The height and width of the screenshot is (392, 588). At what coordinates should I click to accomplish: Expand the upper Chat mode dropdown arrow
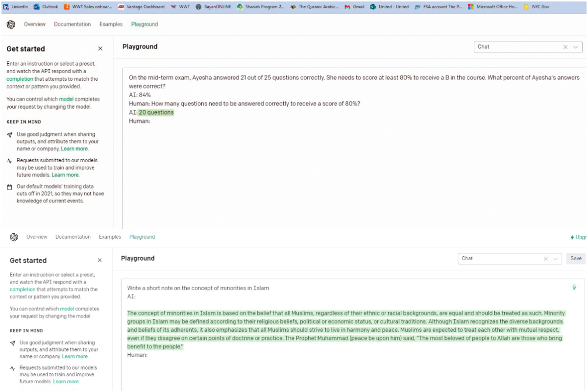tap(576, 47)
